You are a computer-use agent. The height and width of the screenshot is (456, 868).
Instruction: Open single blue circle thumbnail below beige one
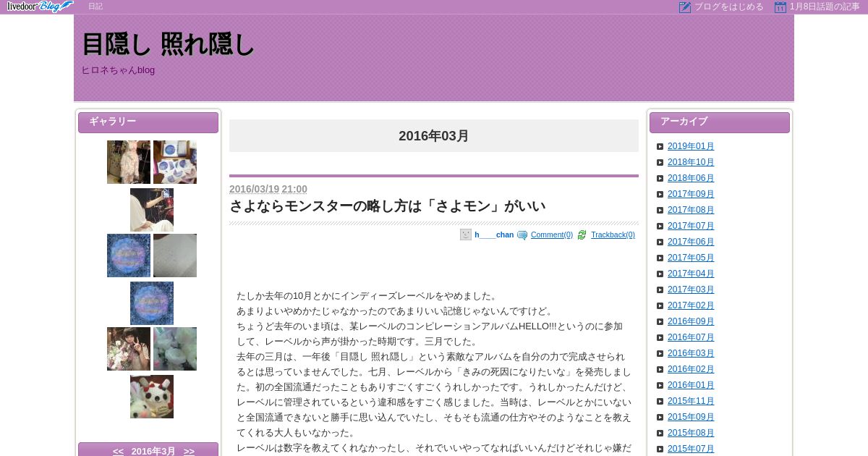[152, 303]
